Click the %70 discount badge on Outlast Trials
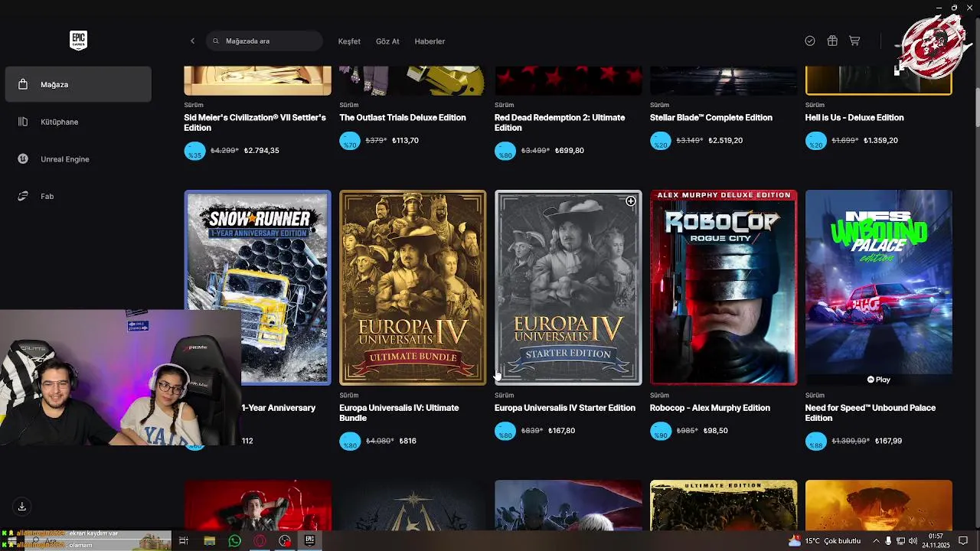The width and height of the screenshot is (980, 551). coord(350,141)
